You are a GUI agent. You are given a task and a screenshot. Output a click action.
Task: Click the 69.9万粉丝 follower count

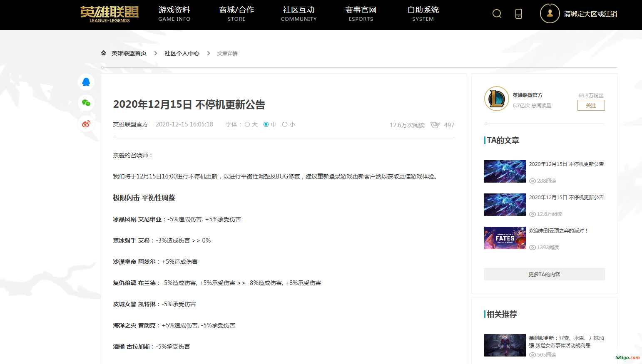pyautogui.click(x=591, y=95)
